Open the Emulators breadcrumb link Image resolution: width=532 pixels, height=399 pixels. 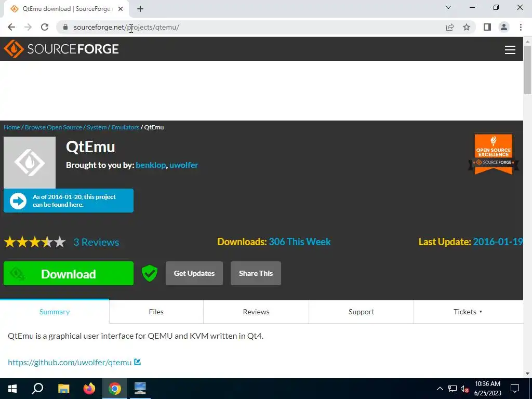click(x=125, y=127)
